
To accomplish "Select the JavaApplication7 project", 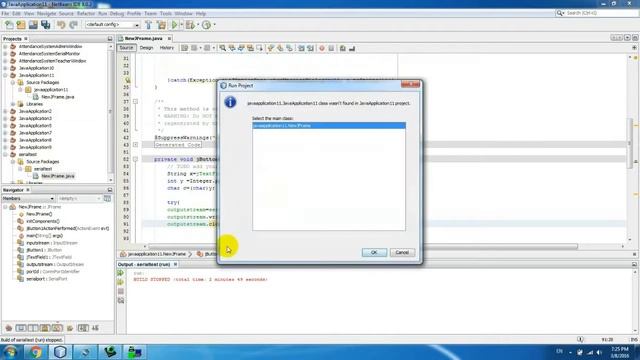I will point(35,133).
